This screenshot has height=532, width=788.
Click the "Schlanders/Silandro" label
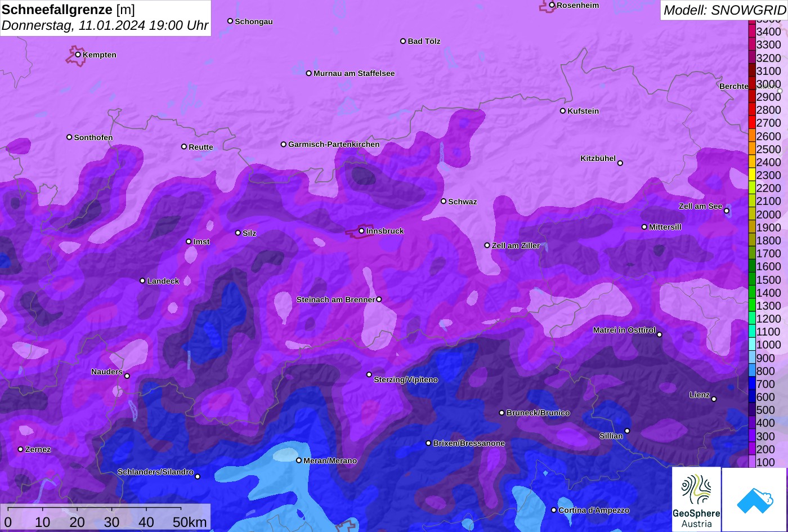[x=155, y=472]
